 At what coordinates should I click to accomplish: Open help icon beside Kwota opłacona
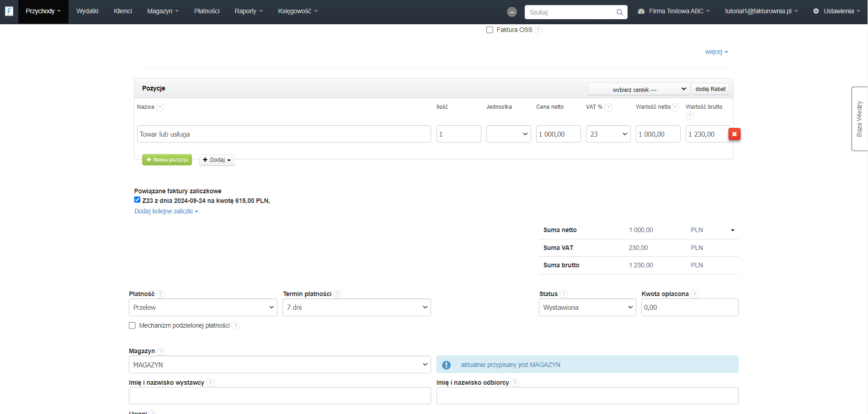pos(694,294)
